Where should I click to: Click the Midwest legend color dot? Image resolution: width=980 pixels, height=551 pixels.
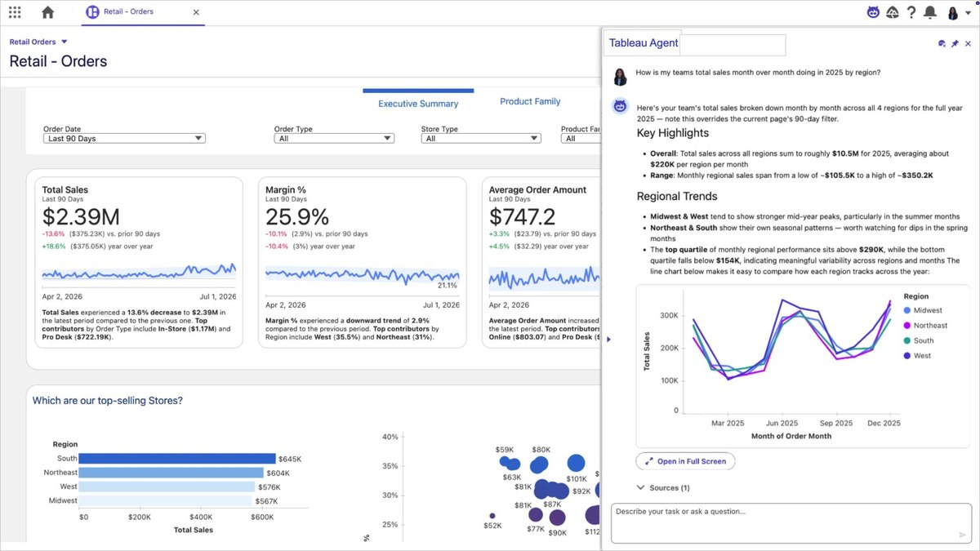tap(907, 310)
